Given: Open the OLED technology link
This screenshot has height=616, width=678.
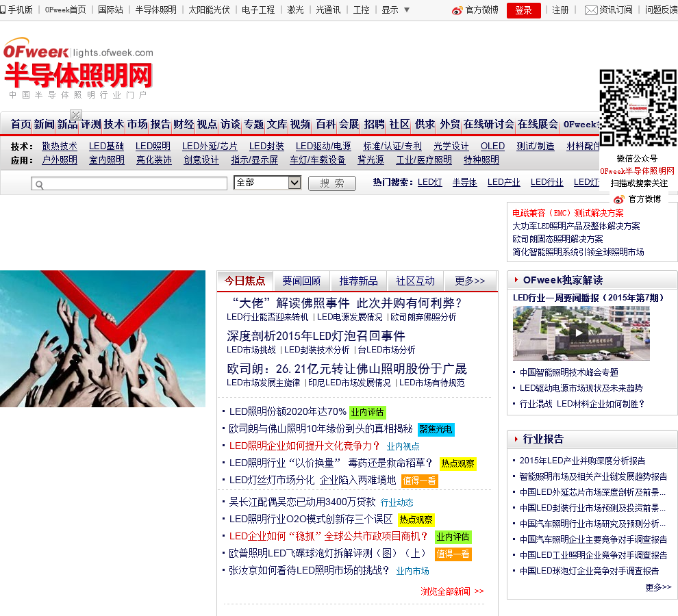Looking at the screenshot, I should tap(492, 146).
